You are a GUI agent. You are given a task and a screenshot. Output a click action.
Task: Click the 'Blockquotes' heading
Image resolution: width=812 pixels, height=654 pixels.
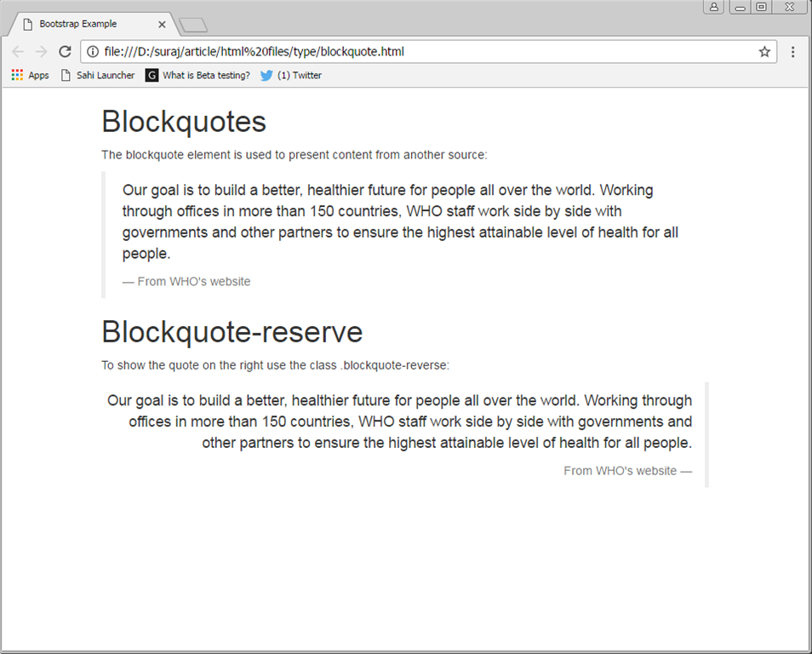point(184,122)
